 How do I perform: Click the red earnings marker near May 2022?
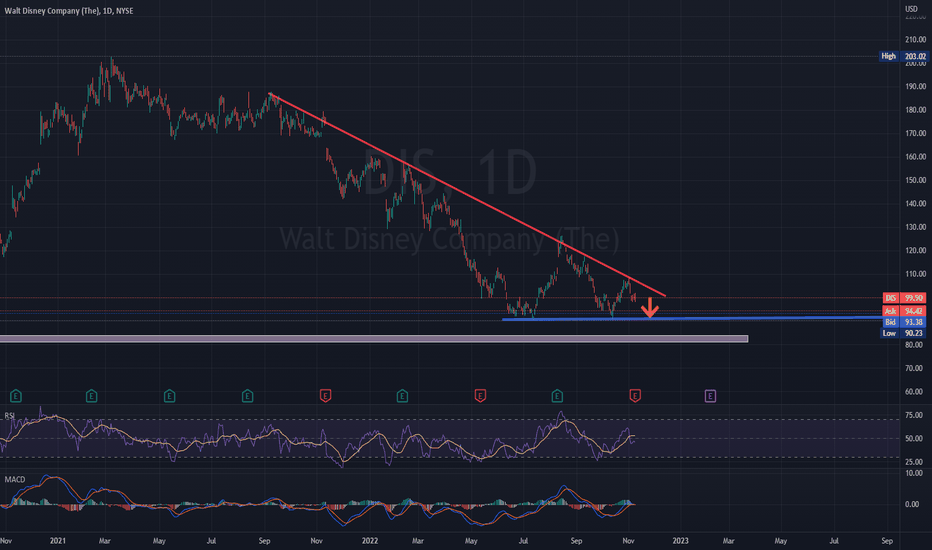480,395
